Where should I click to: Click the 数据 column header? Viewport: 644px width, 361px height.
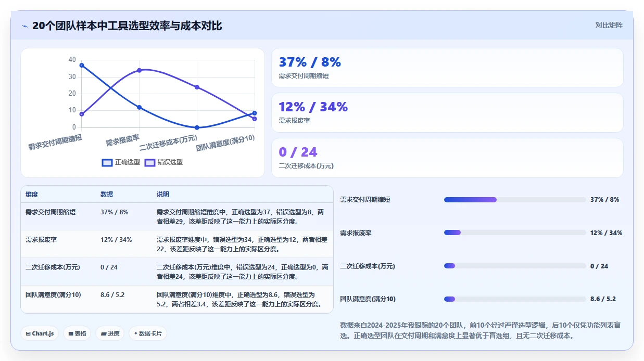107,195
